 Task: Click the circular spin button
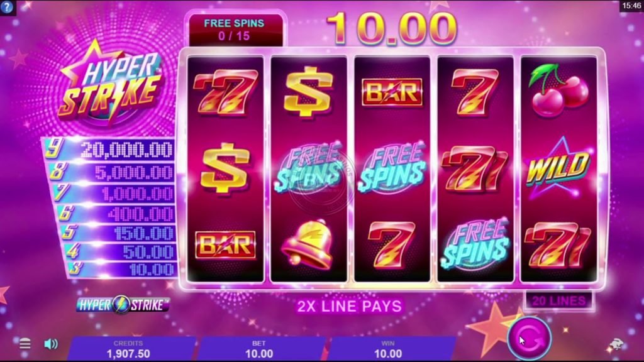coord(529,339)
